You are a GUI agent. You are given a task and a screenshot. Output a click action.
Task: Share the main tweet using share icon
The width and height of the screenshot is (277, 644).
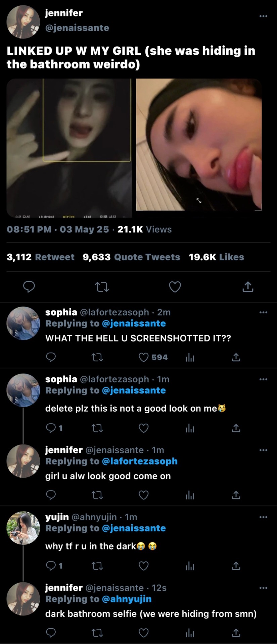[x=248, y=287]
